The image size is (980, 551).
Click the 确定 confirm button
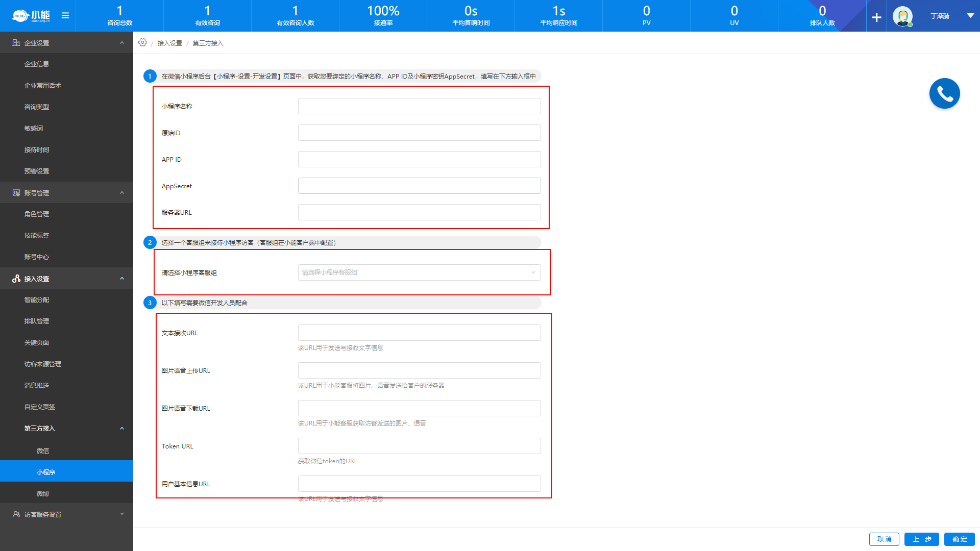pos(959,539)
